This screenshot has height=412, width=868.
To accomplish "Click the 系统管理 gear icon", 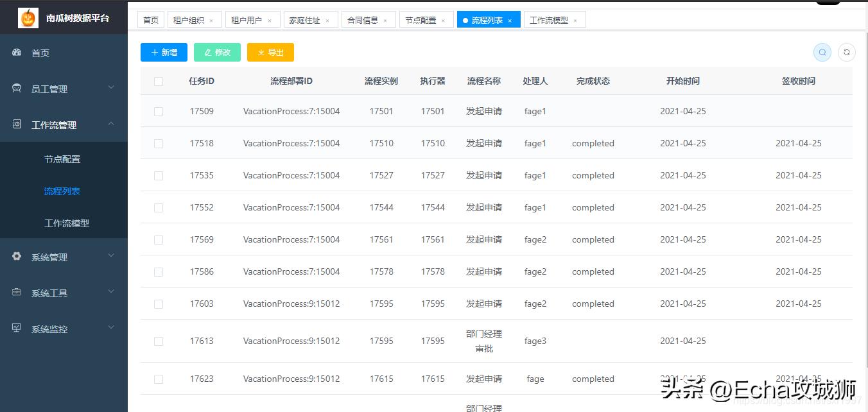I will pos(15,257).
